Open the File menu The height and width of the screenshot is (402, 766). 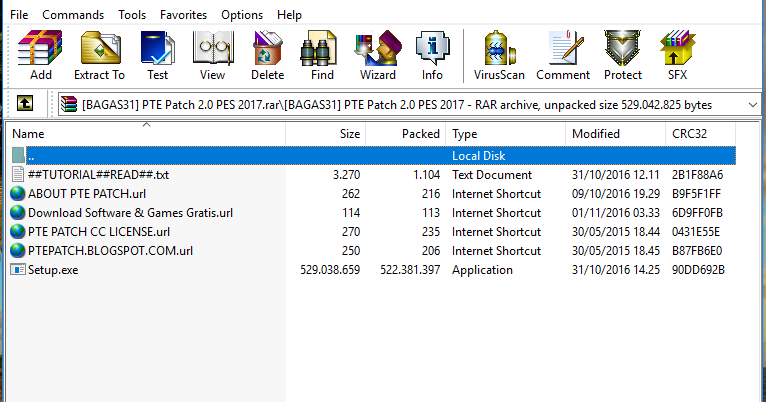coord(19,15)
